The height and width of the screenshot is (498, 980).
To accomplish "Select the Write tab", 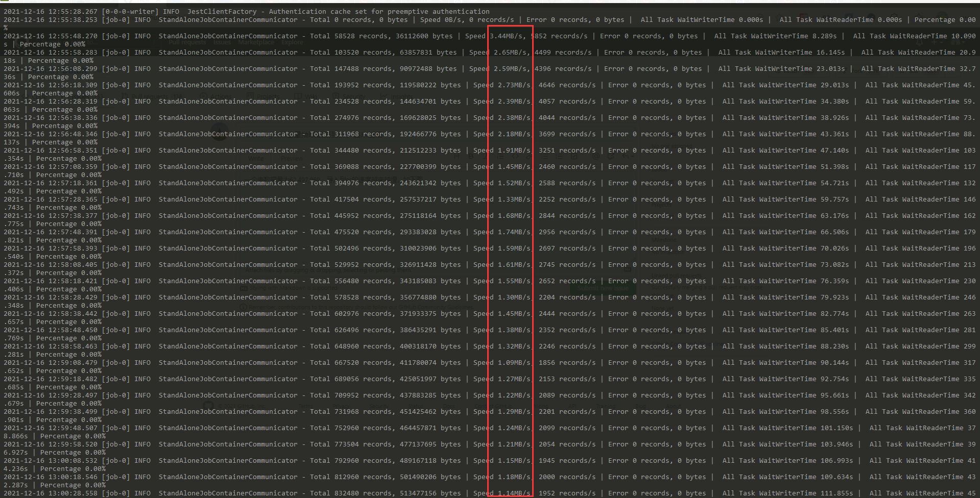I will pyautogui.click(x=256, y=158).
